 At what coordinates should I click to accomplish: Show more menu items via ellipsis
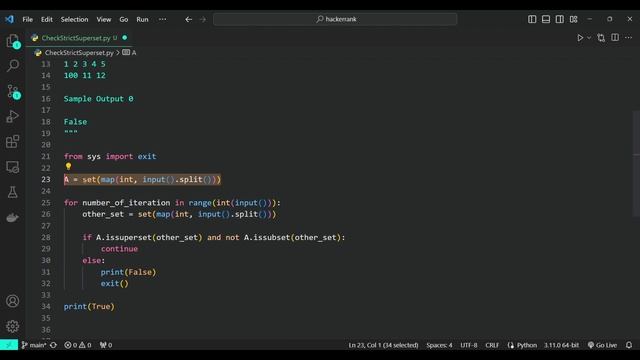point(162,19)
